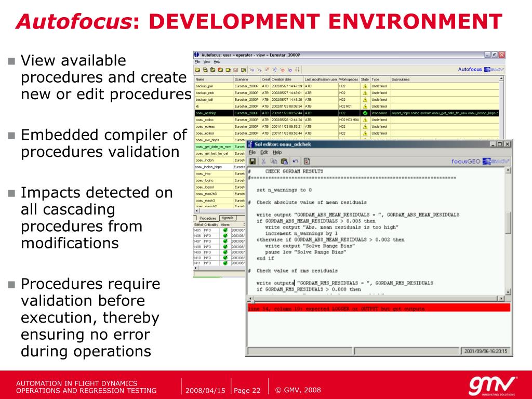Screen dimensions: 532x399
Task: Switch to the Procedures tab
Action: [208, 218]
